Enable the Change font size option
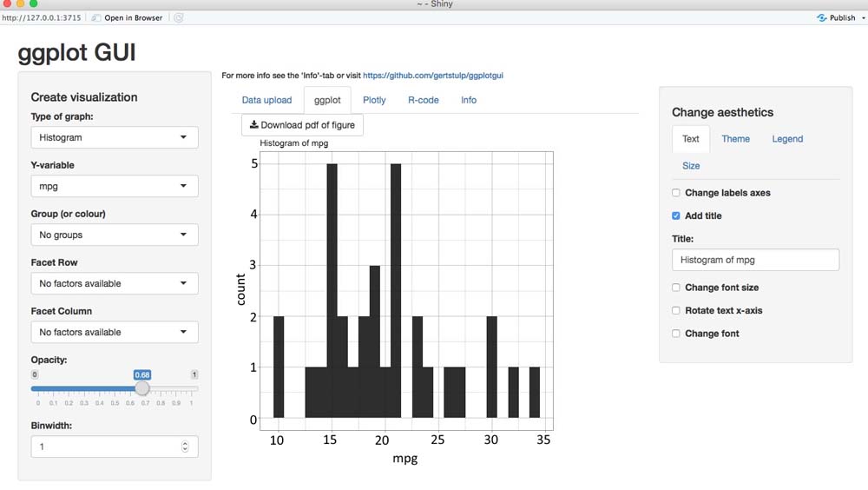Image resolution: width=868 pixels, height=490 pixels. click(x=676, y=288)
